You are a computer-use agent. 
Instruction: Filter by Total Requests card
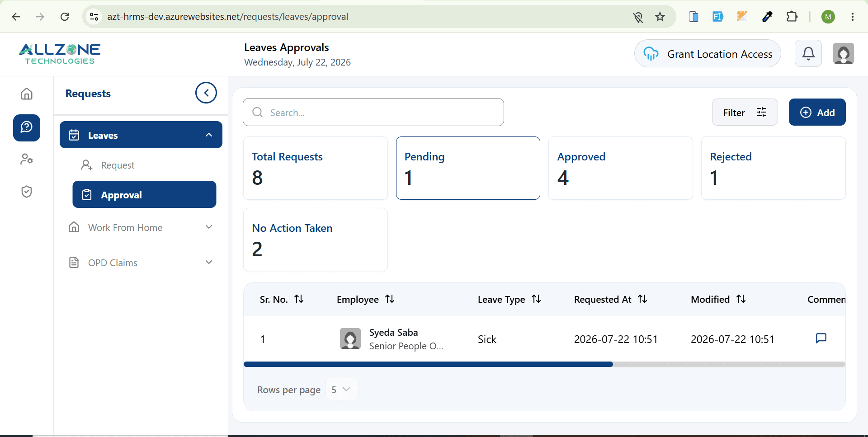316,168
